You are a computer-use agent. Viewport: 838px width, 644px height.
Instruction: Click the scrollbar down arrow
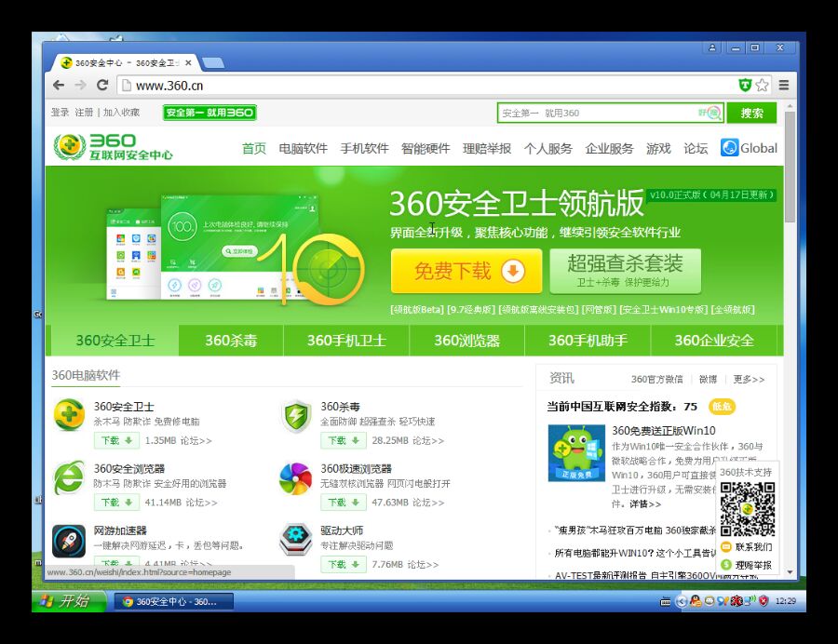[790, 572]
